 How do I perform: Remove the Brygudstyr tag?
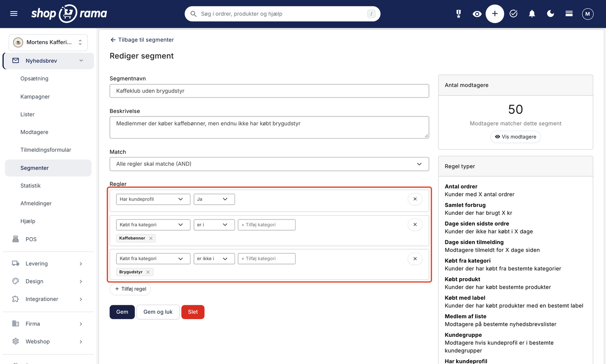pos(148,272)
